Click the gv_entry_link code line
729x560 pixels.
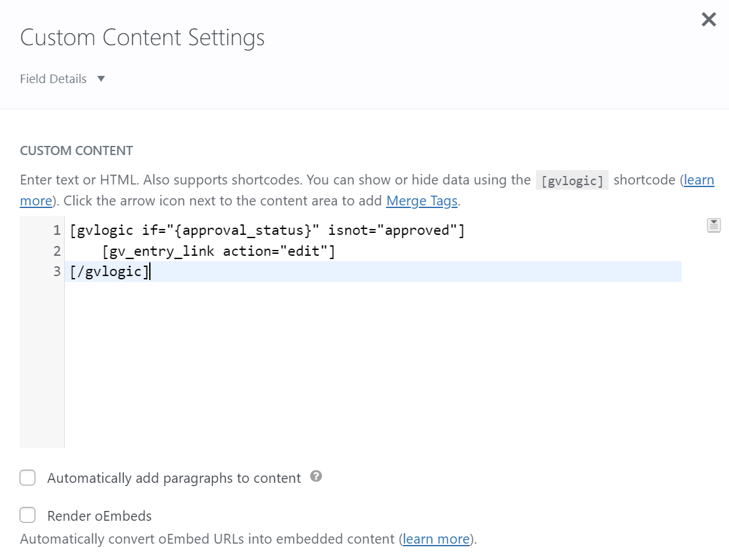point(219,251)
